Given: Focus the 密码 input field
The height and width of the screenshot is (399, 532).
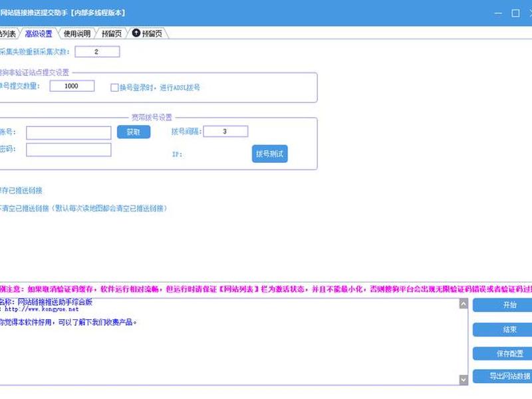Looking at the screenshot, I should 68,150.
